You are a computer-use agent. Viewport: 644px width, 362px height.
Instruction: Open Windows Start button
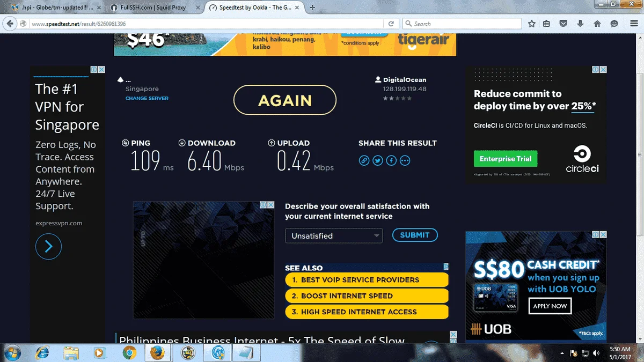point(12,352)
